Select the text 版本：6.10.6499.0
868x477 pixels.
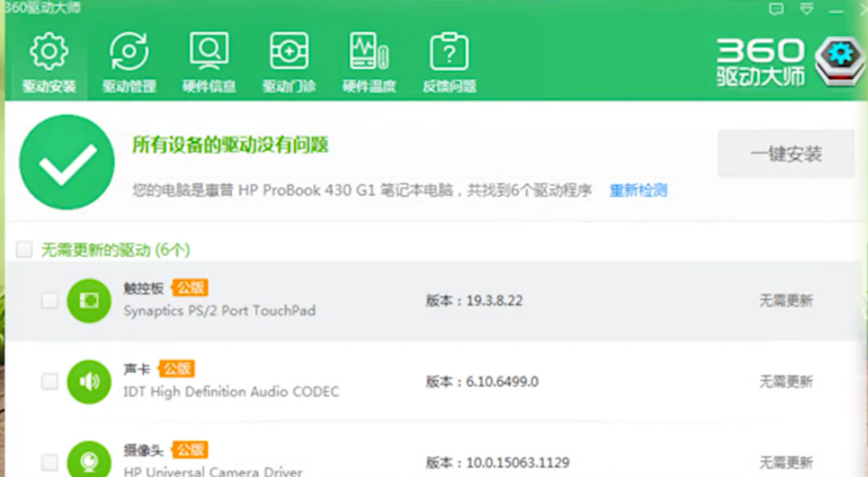(482, 381)
